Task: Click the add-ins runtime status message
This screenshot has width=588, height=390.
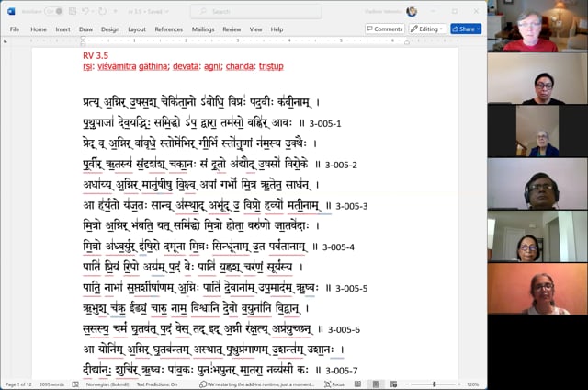Action: [x=257, y=384]
